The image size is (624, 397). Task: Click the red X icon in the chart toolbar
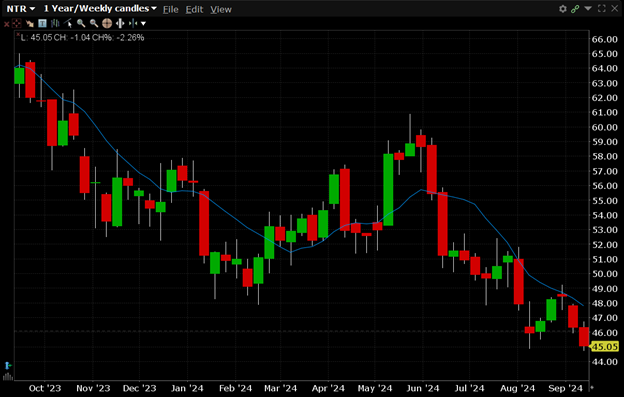(x=6, y=24)
